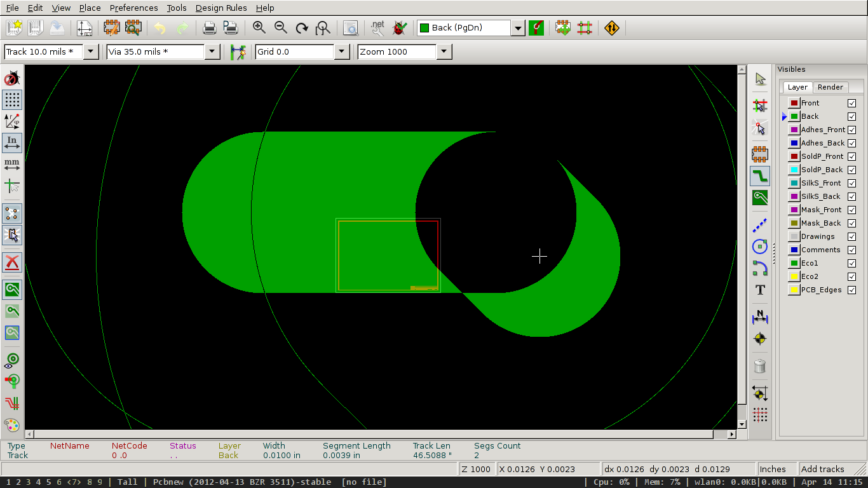Select the Add dimension tool
This screenshot has width=868, height=488.
click(760, 317)
